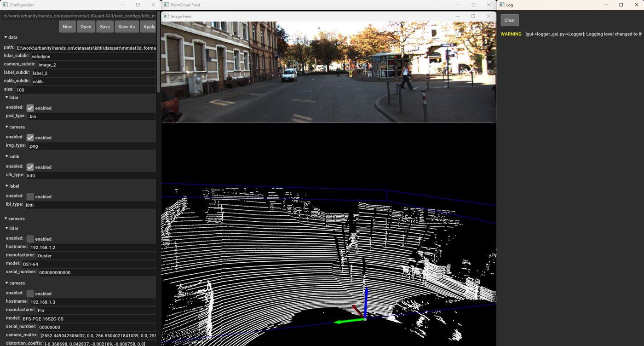Collapse the camera section above img_type
The image size is (644, 346).
7,127
